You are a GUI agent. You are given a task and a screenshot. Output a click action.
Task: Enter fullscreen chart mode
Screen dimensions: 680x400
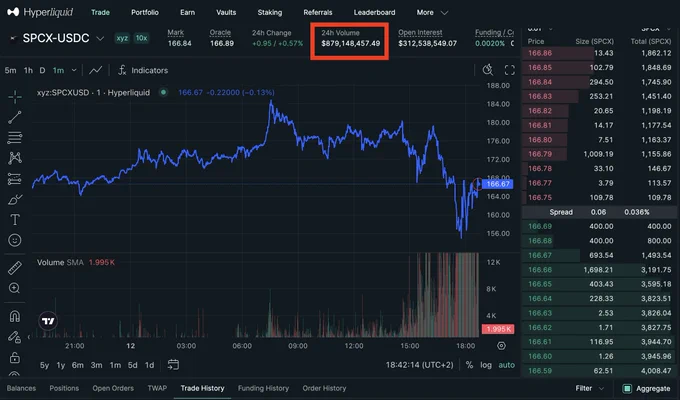(x=510, y=70)
